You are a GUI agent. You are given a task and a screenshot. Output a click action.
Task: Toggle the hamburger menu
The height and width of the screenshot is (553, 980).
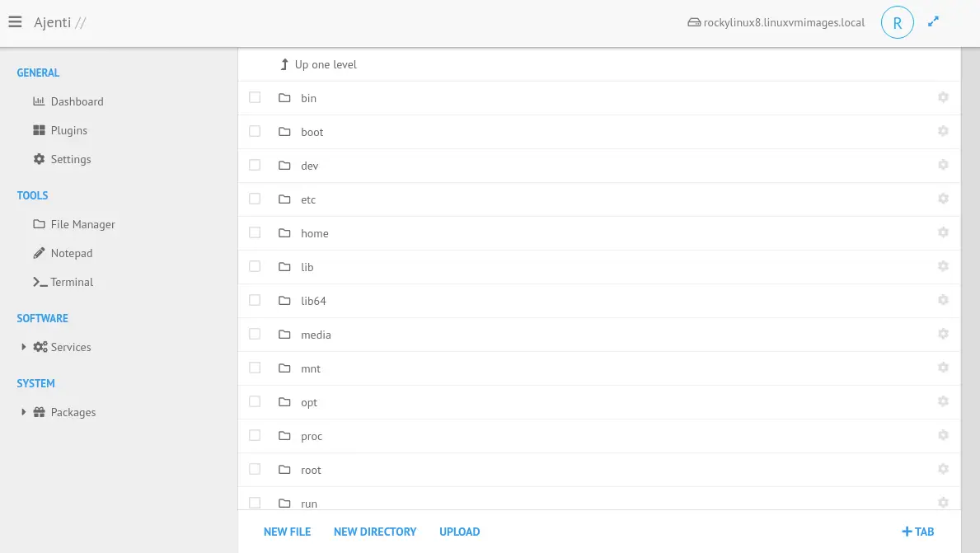tap(15, 21)
